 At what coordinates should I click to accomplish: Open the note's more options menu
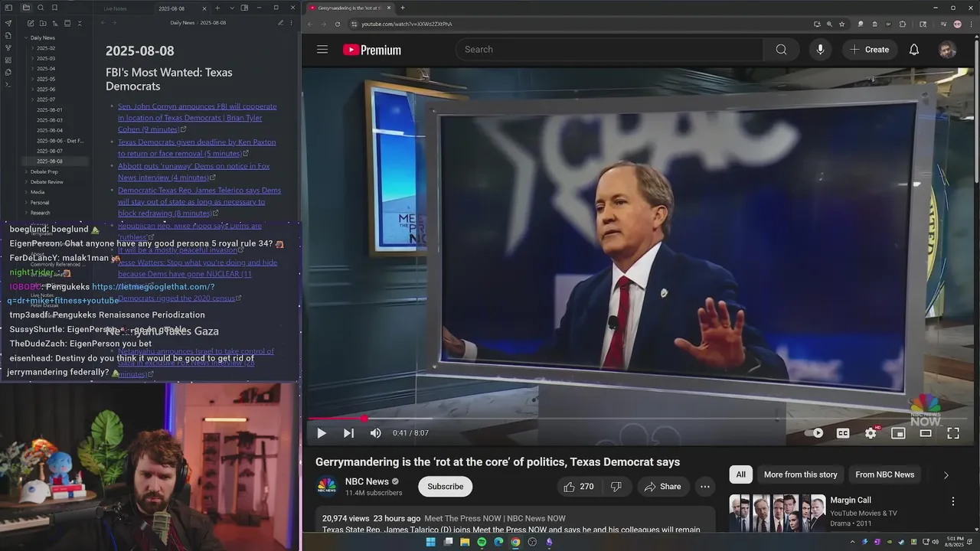pyautogui.click(x=292, y=23)
